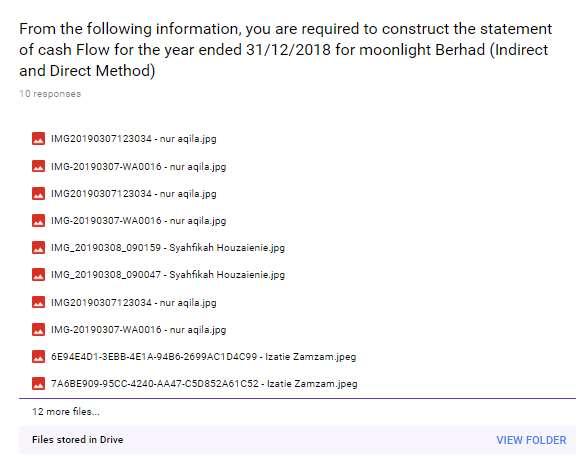585x462 pixels.
Task: Click image icon beside IMG_20190308_090159 file
Action: [x=38, y=247]
